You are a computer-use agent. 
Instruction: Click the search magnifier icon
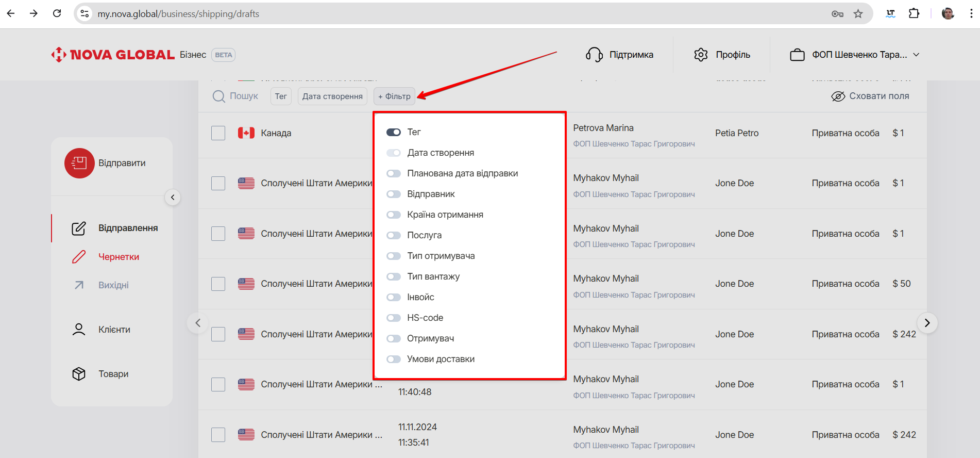(x=219, y=96)
